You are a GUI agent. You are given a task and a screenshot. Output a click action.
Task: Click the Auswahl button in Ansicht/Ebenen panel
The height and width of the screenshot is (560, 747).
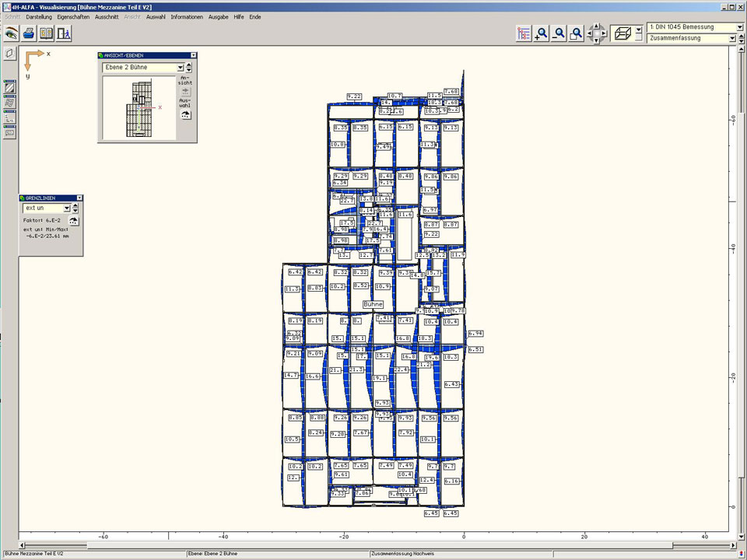185,114
